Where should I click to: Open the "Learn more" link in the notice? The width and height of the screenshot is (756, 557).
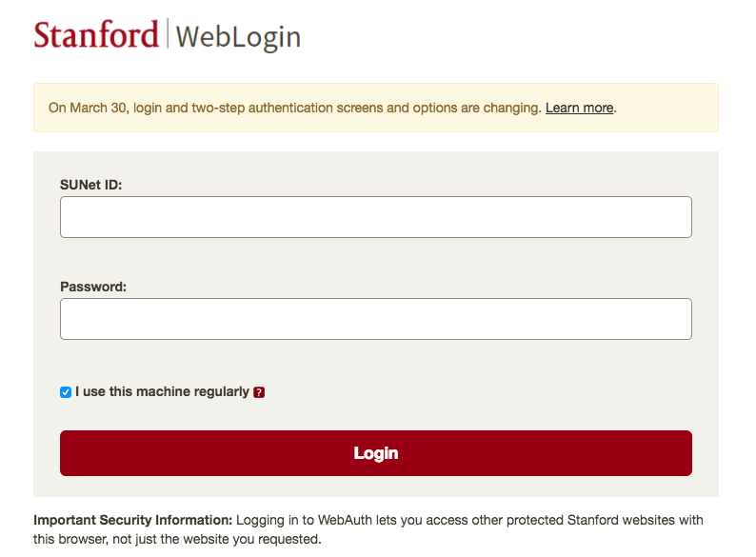coord(579,108)
